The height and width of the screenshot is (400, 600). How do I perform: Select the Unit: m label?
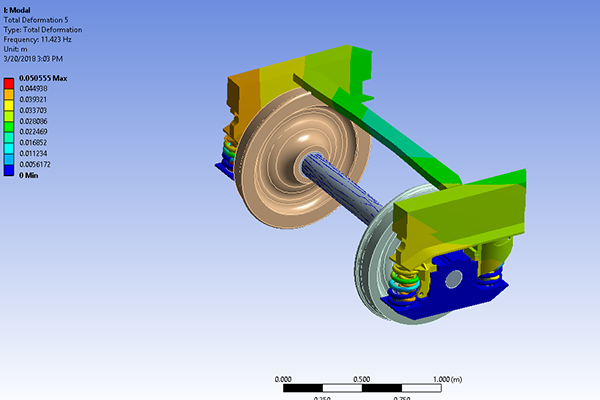click(x=15, y=49)
